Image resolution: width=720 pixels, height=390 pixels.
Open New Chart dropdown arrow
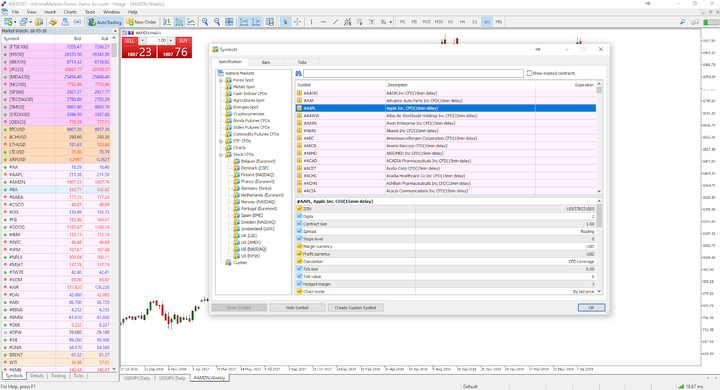pos(15,22)
